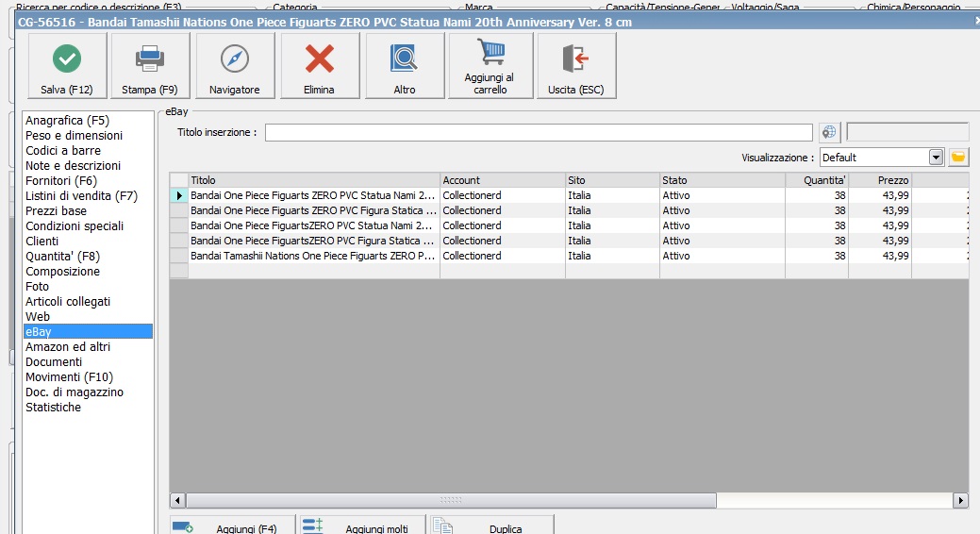Click the Prezzo column header
980x534 pixels.
pyautogui.click(x=880, y=180)
